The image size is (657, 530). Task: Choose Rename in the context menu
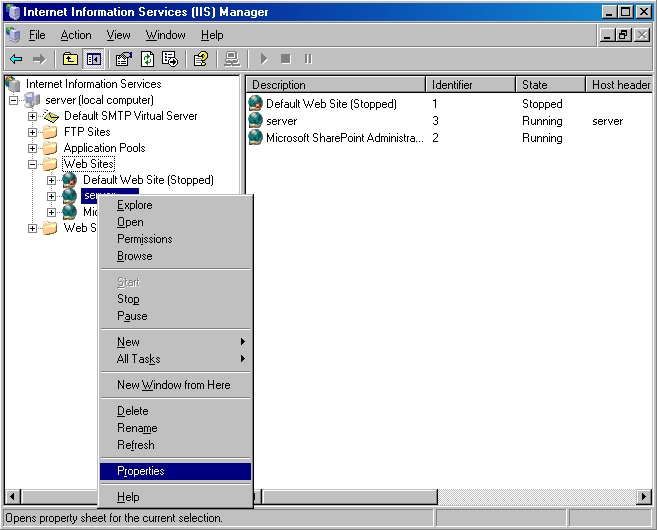(175, 428)
